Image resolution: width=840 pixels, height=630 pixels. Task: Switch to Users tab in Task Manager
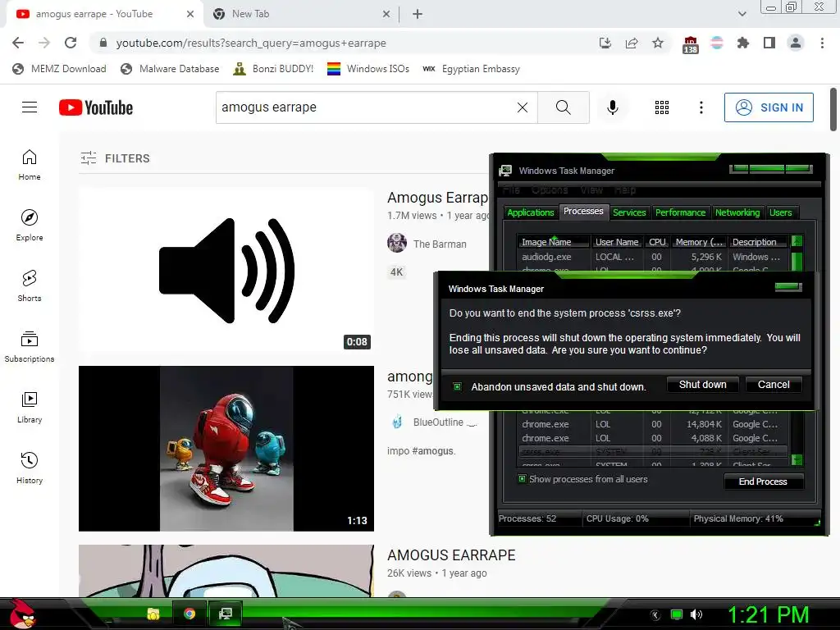point(781,212)
